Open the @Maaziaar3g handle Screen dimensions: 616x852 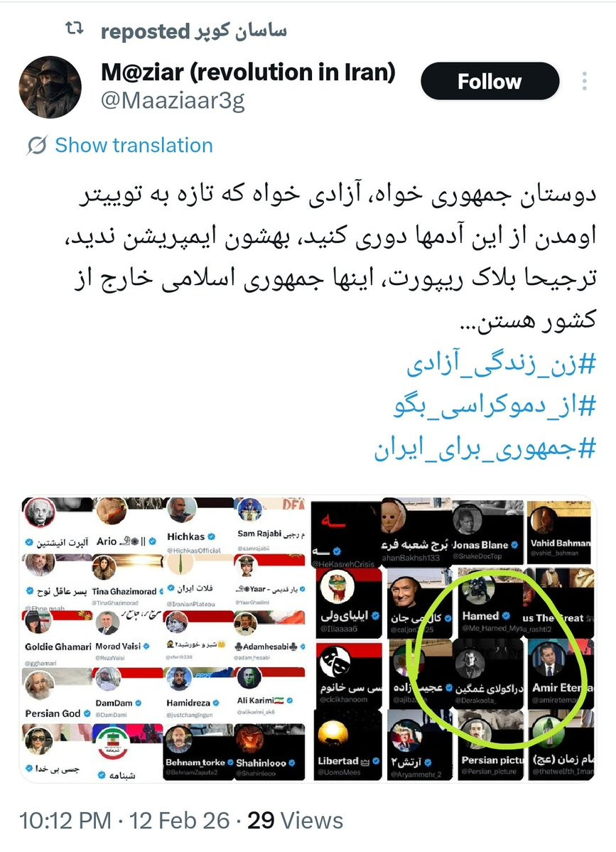point(173,100)
